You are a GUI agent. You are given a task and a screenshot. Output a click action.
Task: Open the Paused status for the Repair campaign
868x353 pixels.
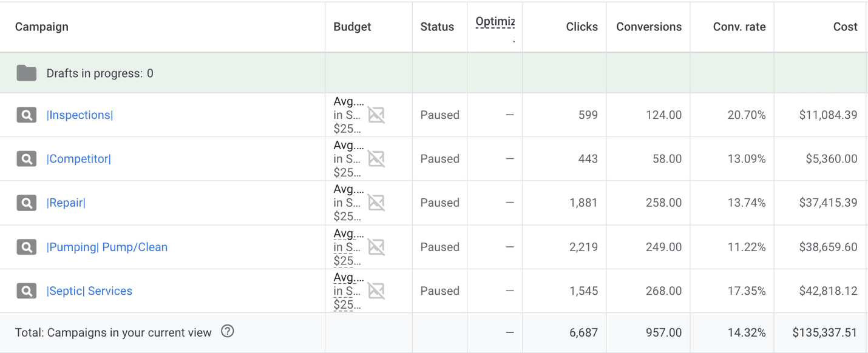click(x=439, y=203)
